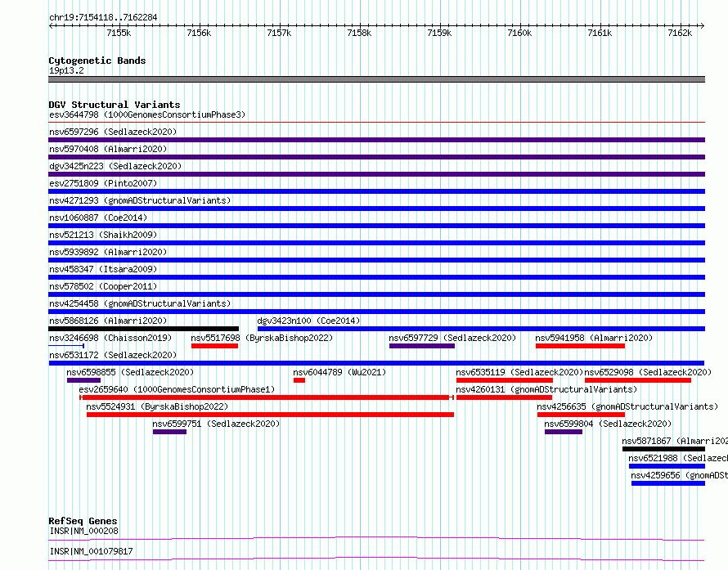Click the 7160k ruler label
This screenshot has height=570, width=728.
click(x=519, y=33)
